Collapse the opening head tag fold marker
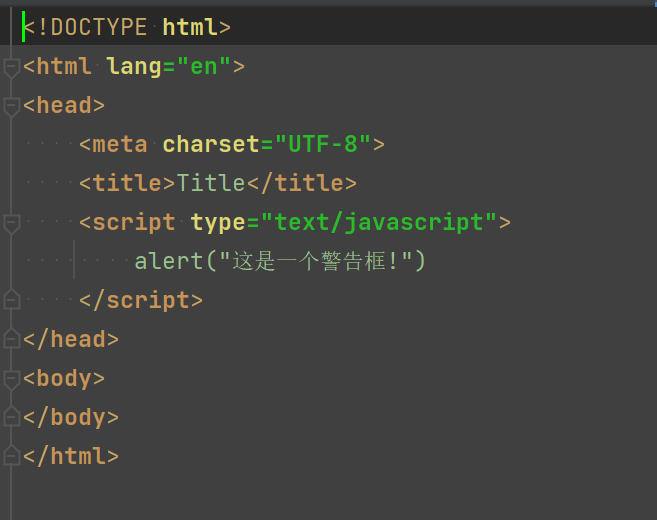This screenshot has height=520, width=657. click(x=11, y=106)
